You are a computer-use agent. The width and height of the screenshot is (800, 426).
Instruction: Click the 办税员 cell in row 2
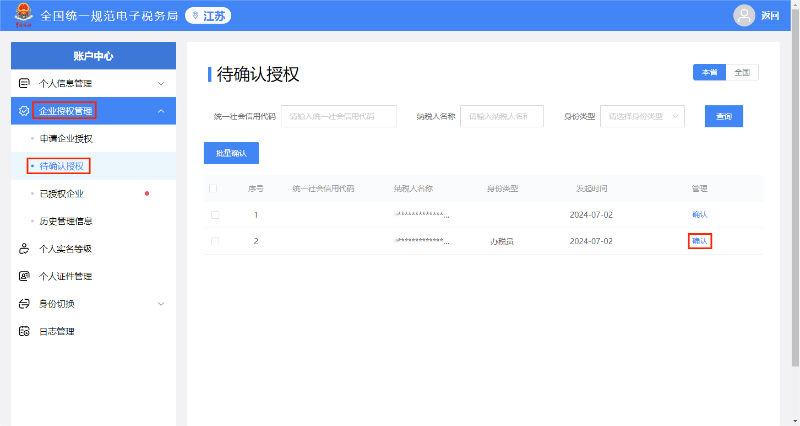click(502, 241)
